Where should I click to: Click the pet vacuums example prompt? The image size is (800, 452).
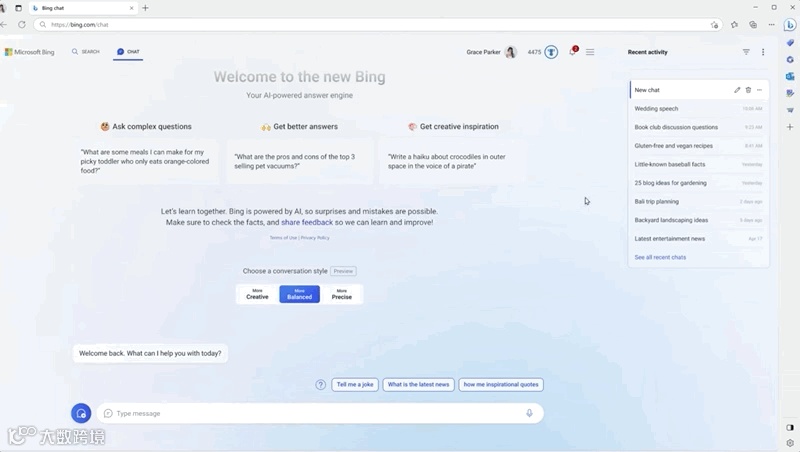[x=299, y=161]
